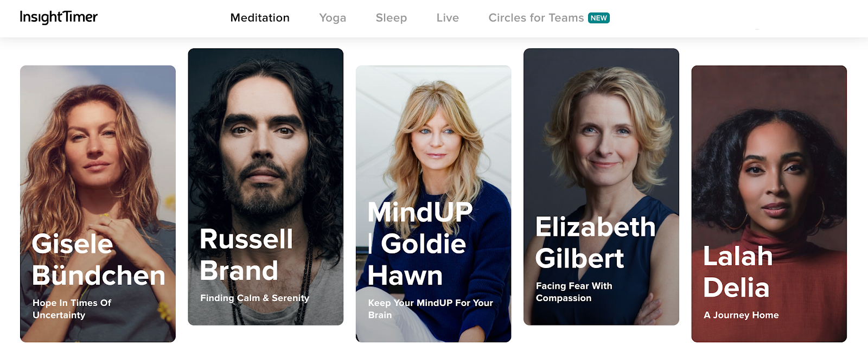868x357 pixels.
Task: Open 'Facing Fear With Compassion' text
Action: tap(574, 292)
